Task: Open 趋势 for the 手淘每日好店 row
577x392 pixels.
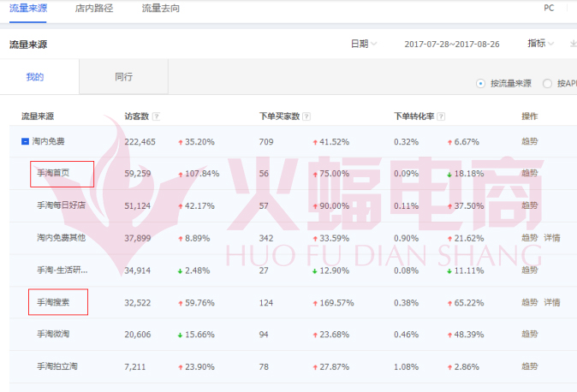Action: click(x=530, y=205)
